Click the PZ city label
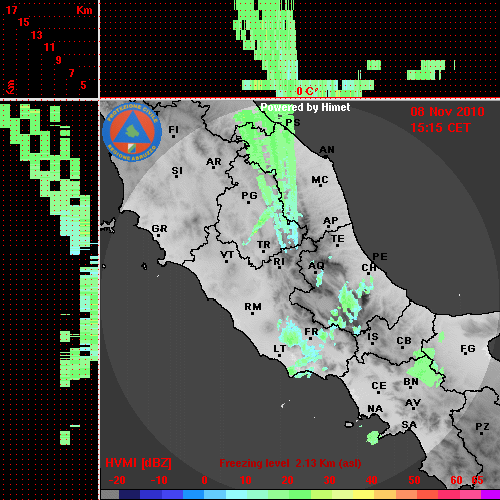 click(x=482, y=427)
